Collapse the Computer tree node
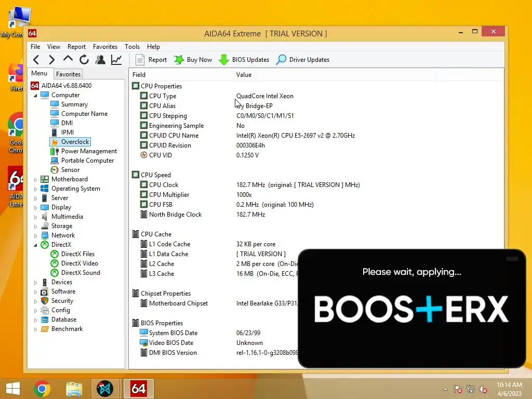This screenshot has height=399, width=532. point(35,96)
